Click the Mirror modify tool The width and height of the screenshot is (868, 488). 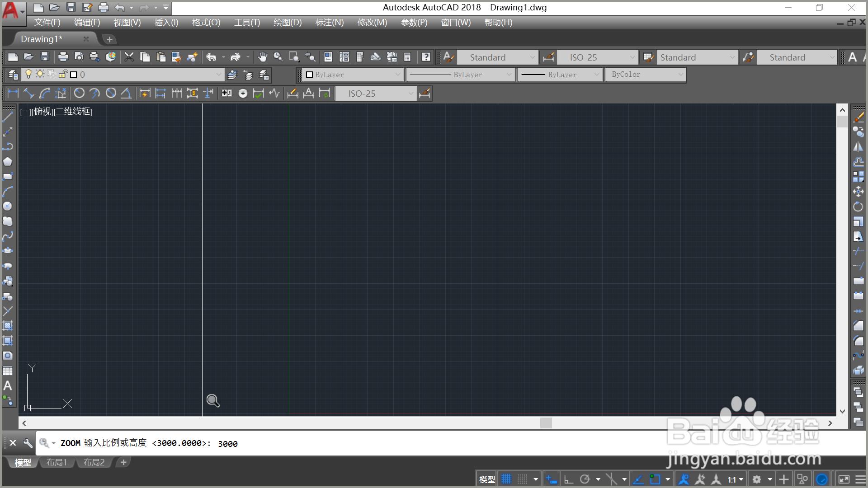[x=858, y=147]
